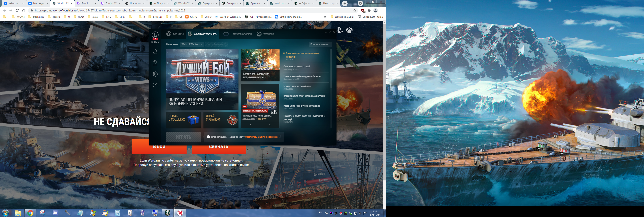Open Game Center settings gear
This screenshot has width=644, height=217.
pos(155,74)
